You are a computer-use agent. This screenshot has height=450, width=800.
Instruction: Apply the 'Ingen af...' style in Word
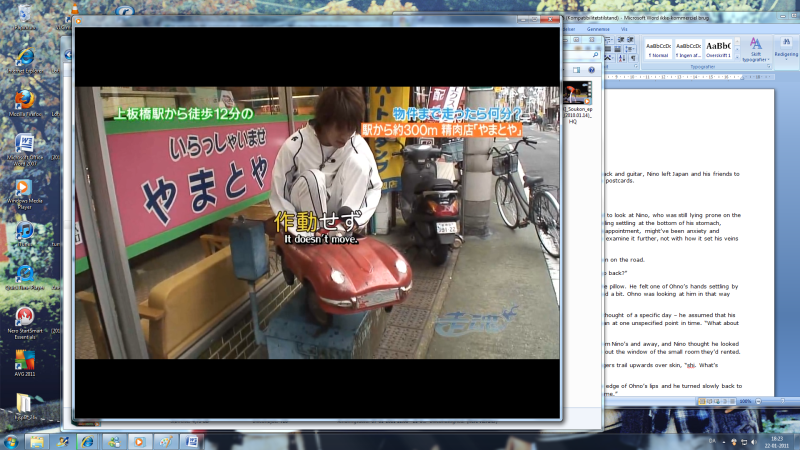[688, 49]
